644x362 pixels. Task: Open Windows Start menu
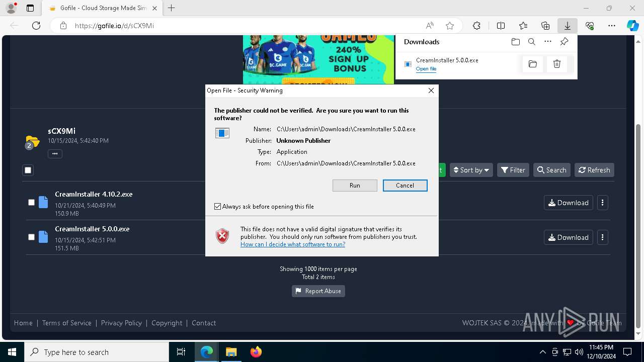12,352
